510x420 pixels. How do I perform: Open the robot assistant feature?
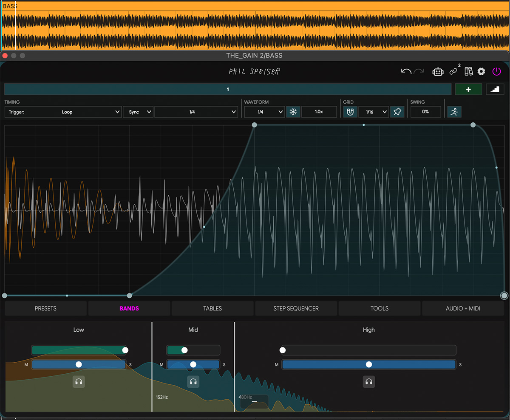438,71
